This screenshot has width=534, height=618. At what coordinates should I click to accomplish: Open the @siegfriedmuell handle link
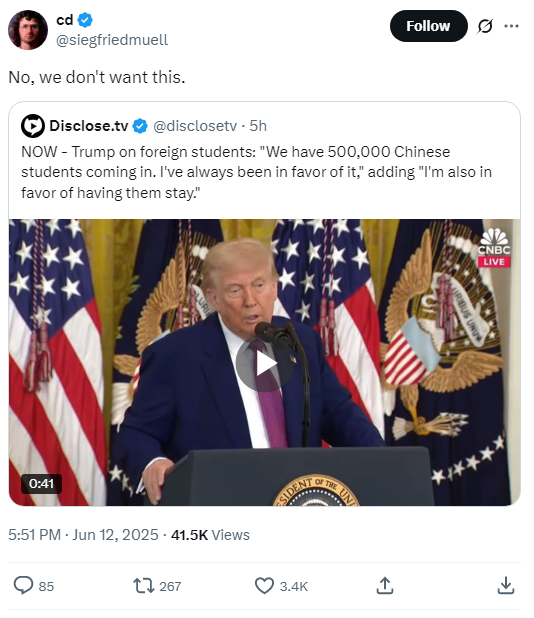tap(112, 40)
